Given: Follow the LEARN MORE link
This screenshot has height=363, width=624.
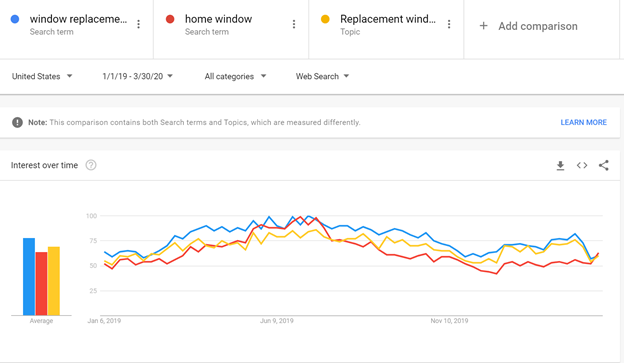Looking at the screenshot, I should 583,122.
